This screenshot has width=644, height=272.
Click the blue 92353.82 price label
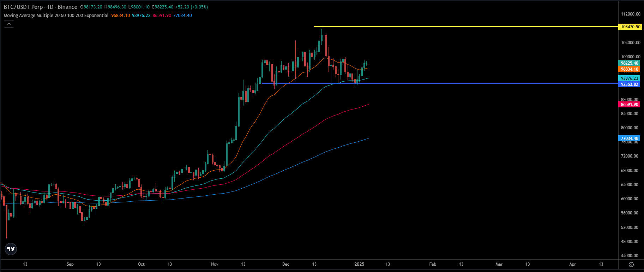tap(630, 84)
